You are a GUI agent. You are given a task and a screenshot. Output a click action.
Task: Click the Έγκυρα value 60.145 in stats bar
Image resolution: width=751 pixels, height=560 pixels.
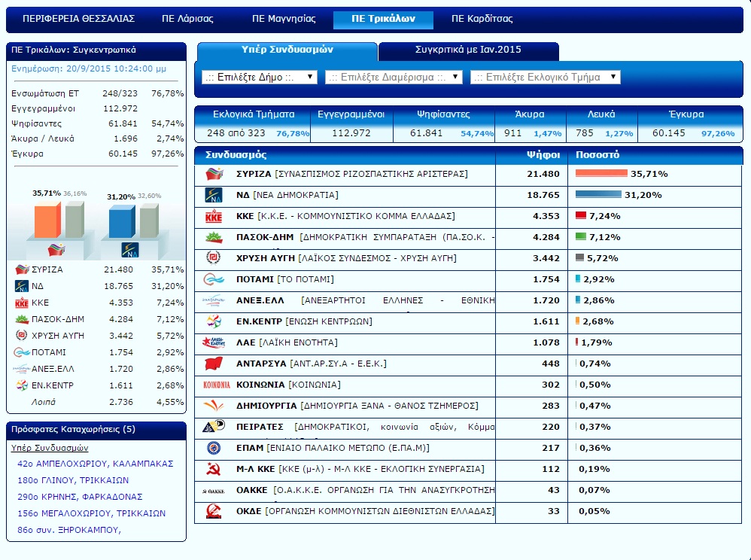tap(669, 132)
